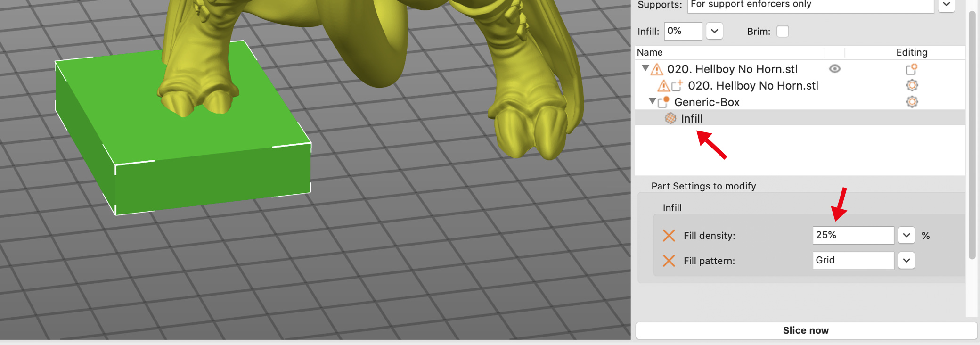
Task: Click the Generic-Box modifier icon
Action: pyautogui.click(x=664, y=102)
